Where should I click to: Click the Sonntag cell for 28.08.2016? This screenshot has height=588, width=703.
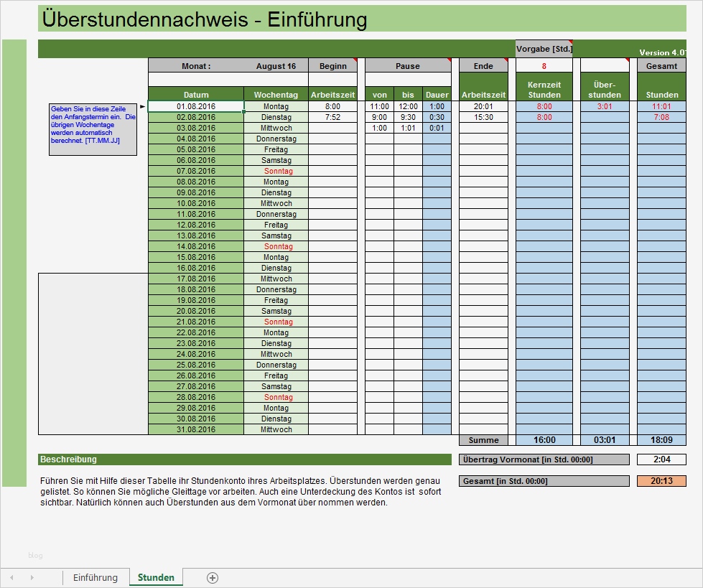pyautogui.click(x=276, y=397)
